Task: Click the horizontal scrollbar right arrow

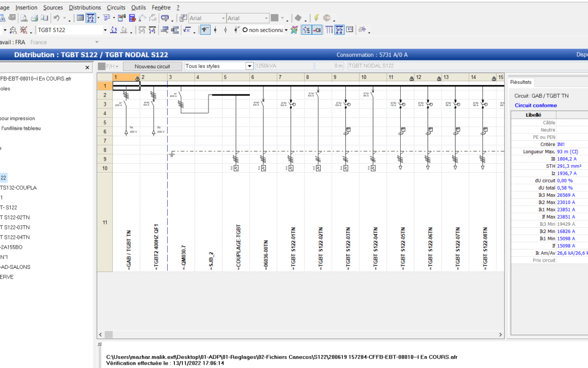Action: (500, 334)
